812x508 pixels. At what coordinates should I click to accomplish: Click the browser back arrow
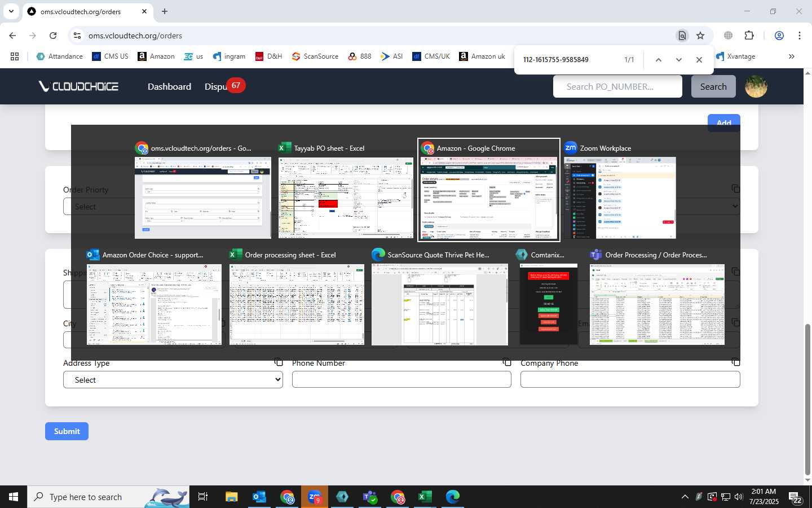click(12, 36)
